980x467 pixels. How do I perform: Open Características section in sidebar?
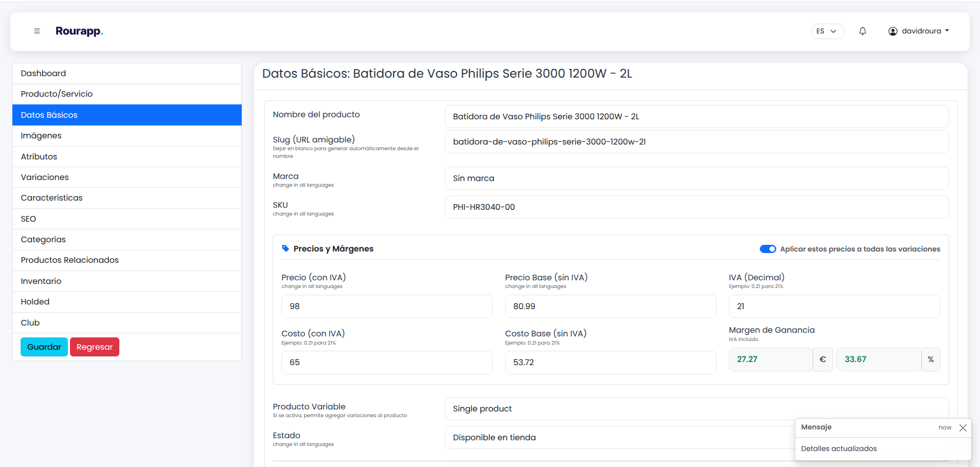click(x=127, y=198)
